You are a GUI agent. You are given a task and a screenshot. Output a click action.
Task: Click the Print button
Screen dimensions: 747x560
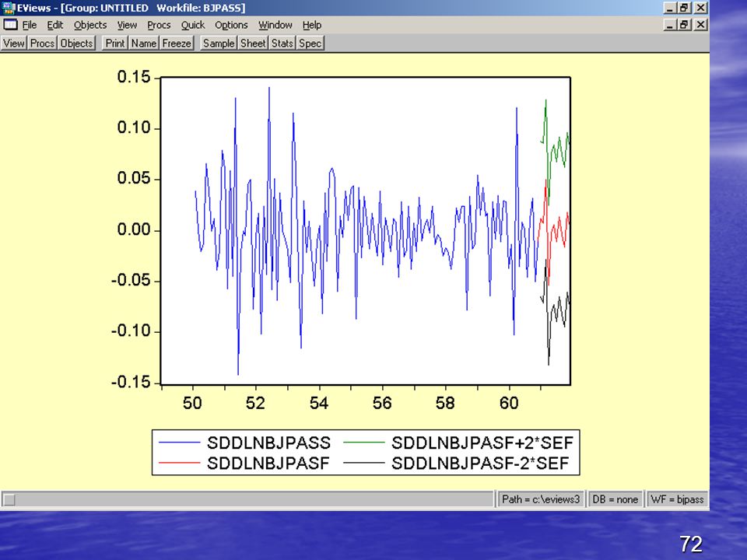click(115, 44)
